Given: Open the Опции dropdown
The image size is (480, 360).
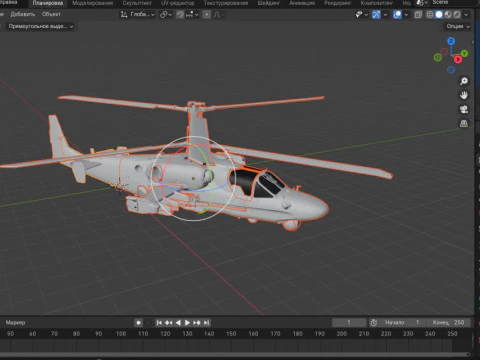Looking at the screenshot, I should [x=458, y=26].
